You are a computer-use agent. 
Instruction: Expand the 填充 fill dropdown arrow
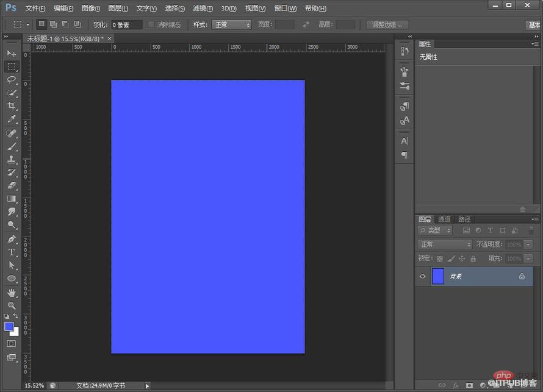[x=528, y=258]
